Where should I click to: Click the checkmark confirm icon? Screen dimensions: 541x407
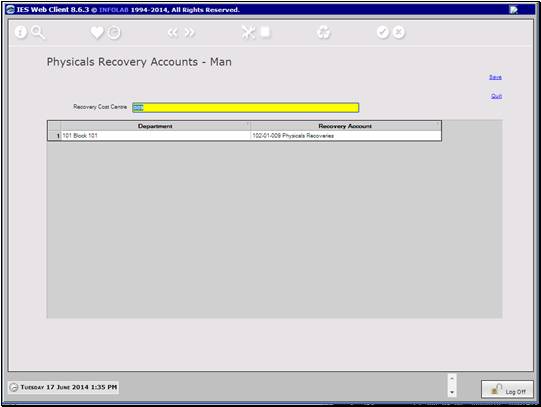383,32
